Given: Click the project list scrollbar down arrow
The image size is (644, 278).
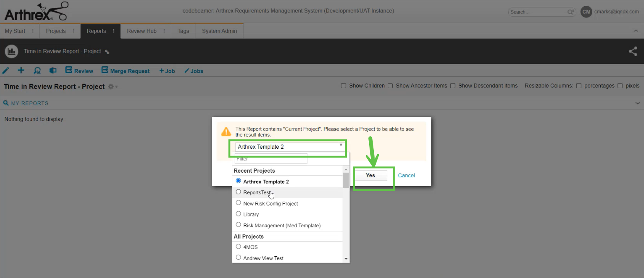Looking at the screenshot, I should pyautogui.click(x=346, y=259).
